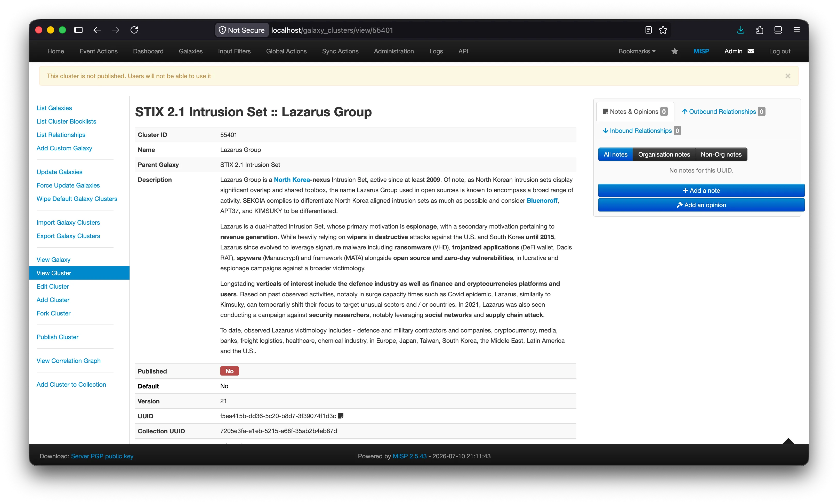The image size is (838, 504).
Task: Open View Correlation Graph
Action: click(x=68, y=361)
